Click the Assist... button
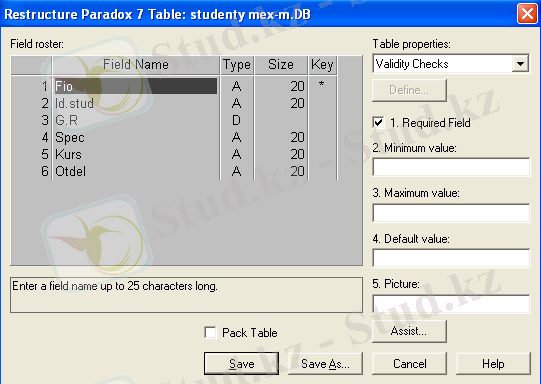 [409, 331]
